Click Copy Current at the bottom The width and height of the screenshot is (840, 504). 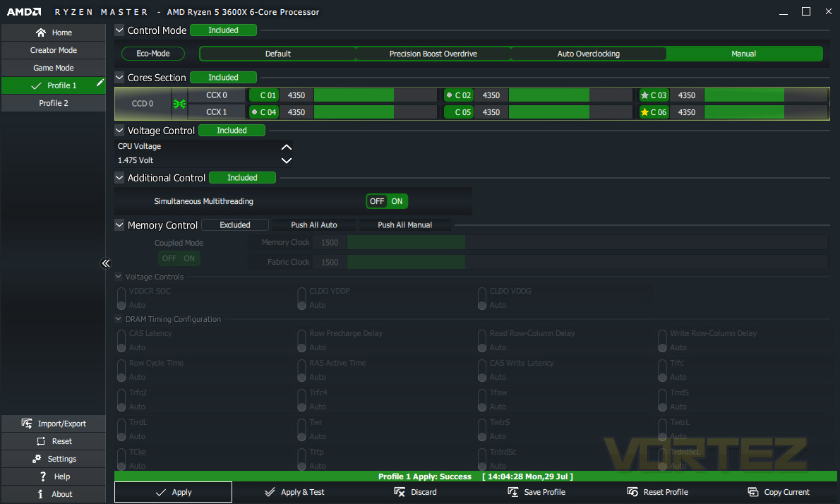779,492
